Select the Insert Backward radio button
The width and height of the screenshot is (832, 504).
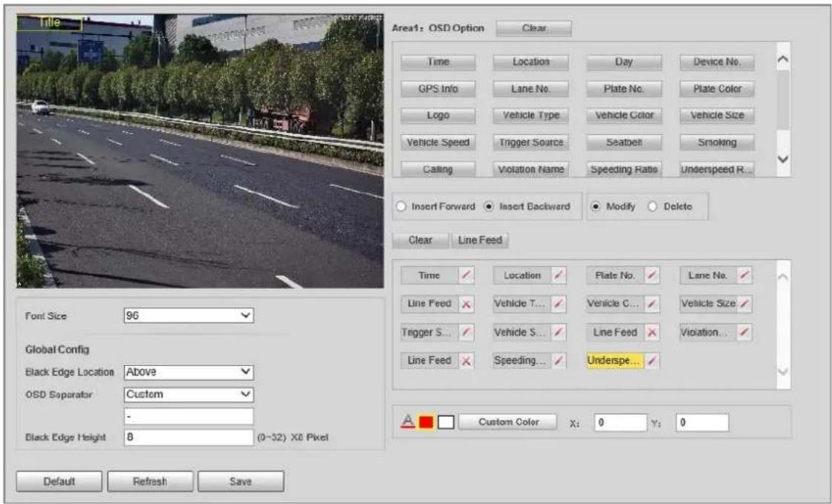490,206
